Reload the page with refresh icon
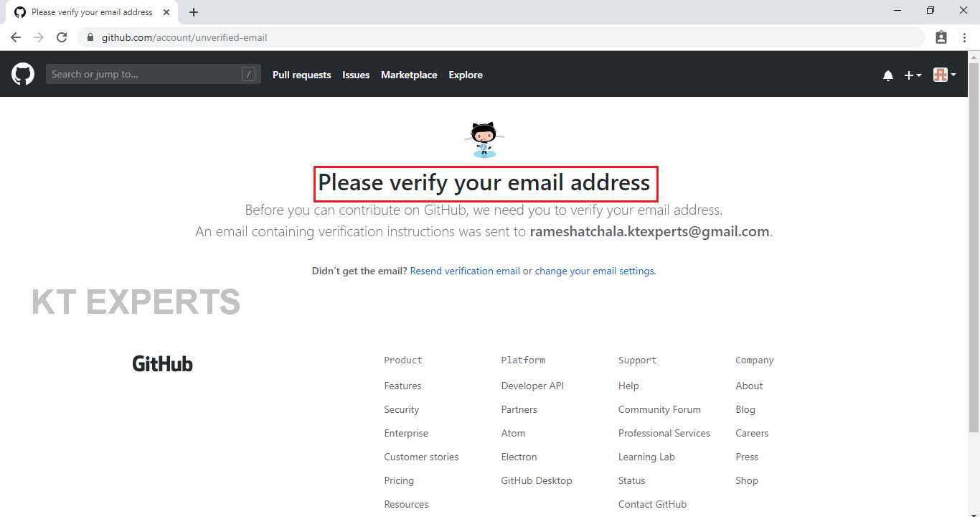Screen dimensions: 980x517 click(62, 37)
